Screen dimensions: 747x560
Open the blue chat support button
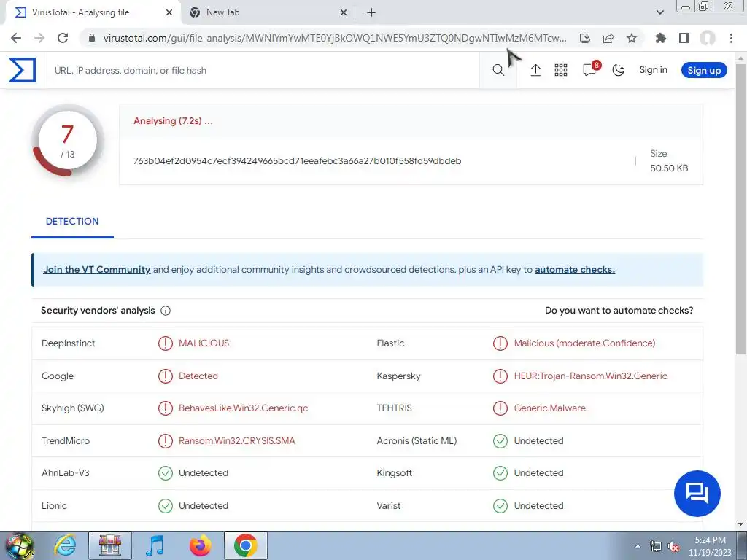coord(697,494)
